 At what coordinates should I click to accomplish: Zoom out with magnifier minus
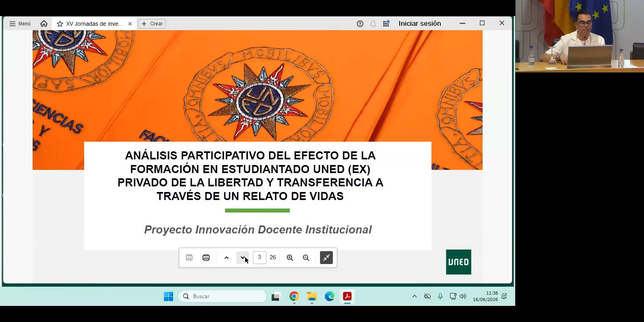click(306, 258)
